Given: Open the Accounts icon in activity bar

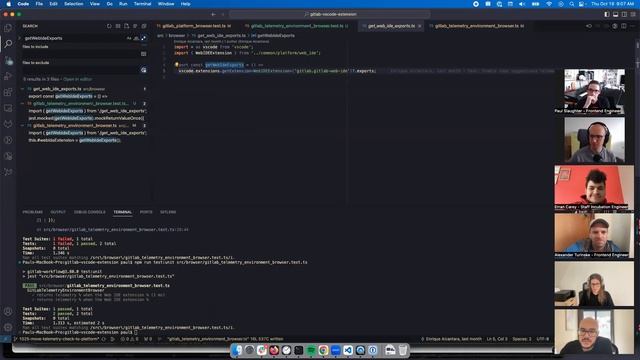Looking at the screenshot, I should tap(8, 312).
